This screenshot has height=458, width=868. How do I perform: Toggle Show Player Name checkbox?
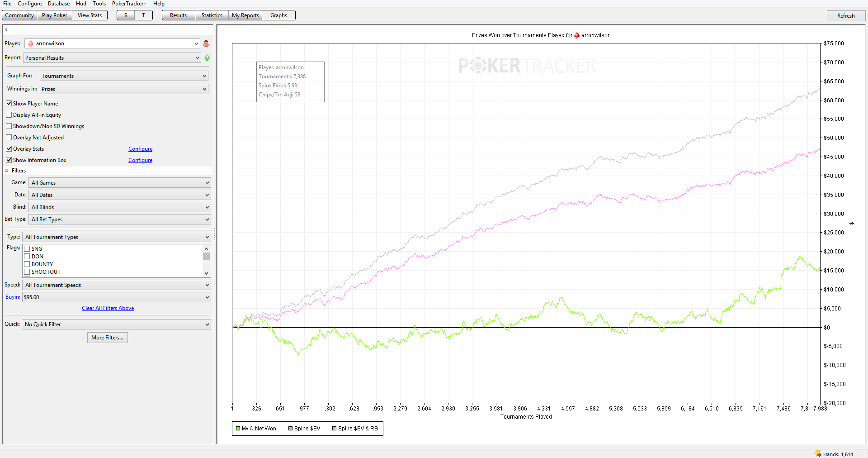[9, 104]
